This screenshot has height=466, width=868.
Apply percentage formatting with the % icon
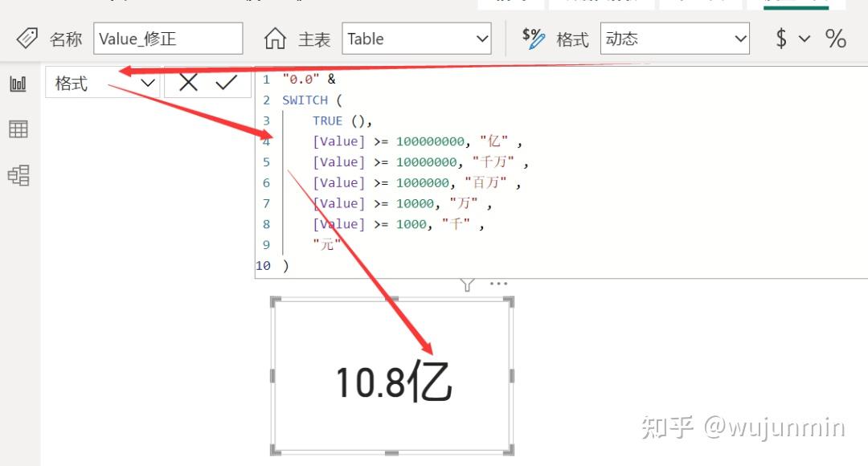tap(836, 38)
